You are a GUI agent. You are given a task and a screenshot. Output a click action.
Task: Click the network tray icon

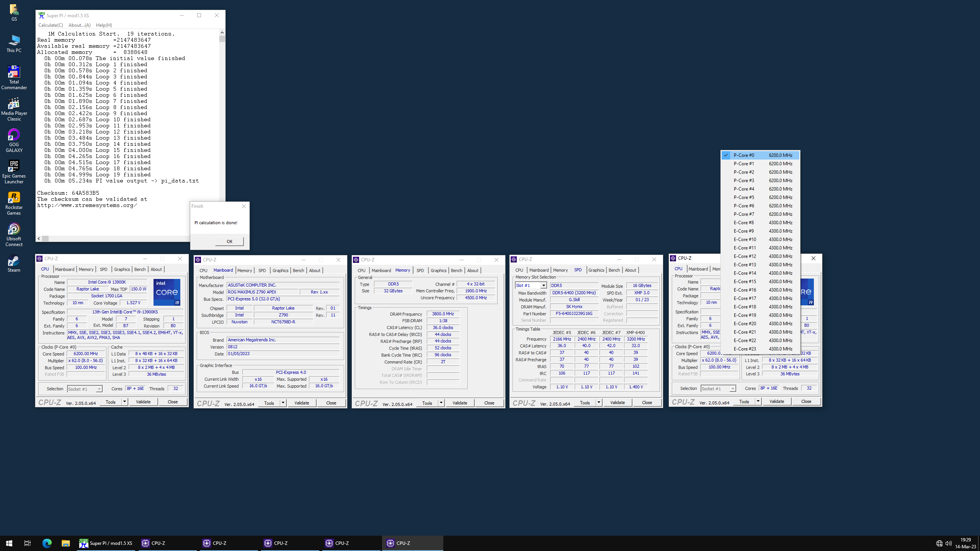tap(939, 543)
